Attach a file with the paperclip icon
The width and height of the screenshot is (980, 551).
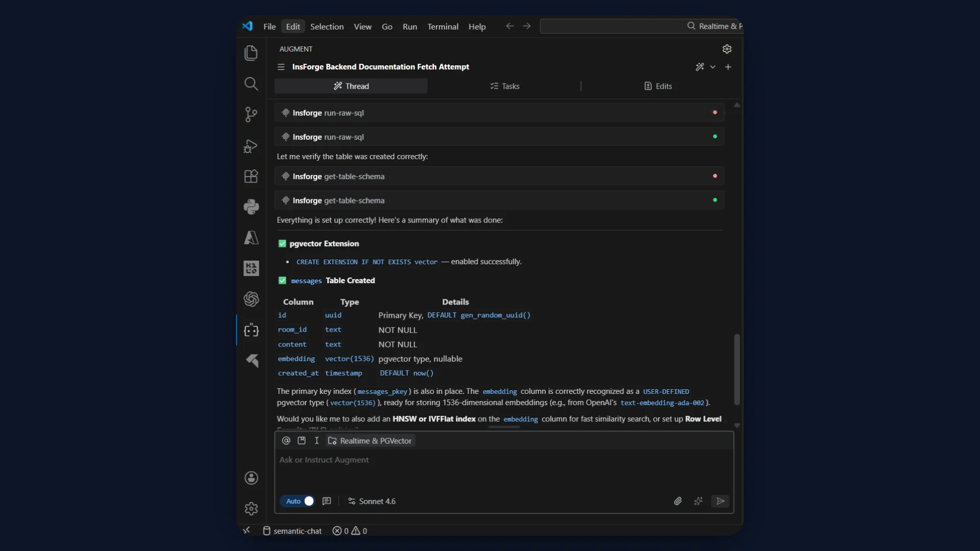pos(678,501)
